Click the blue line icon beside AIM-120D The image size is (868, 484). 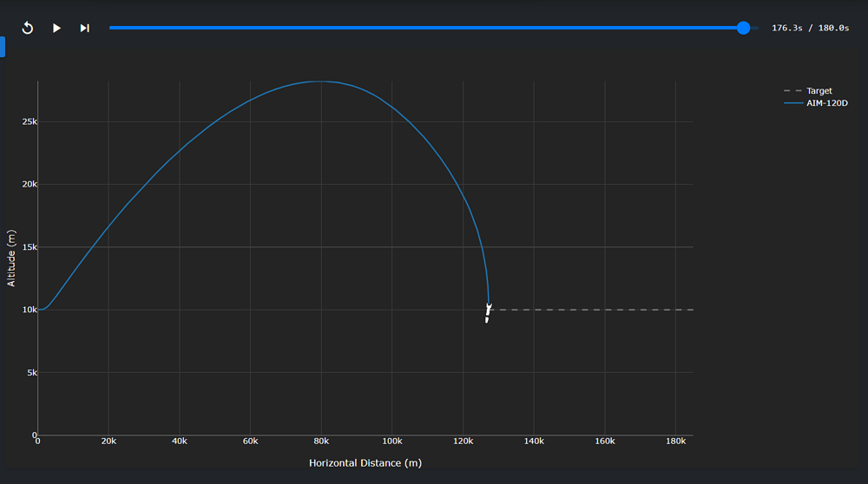792,102
